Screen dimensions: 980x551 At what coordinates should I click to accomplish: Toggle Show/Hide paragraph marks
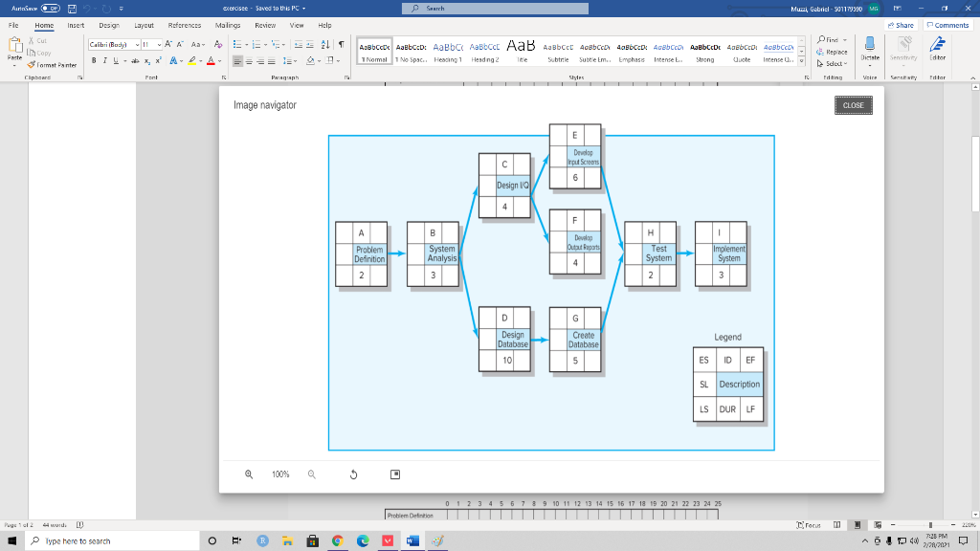[x=342, y=44]
